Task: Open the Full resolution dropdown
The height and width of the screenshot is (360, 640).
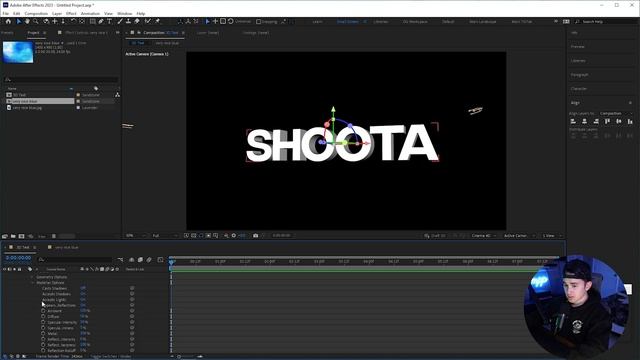Action: pyautogui.click(x=164, y=236)
